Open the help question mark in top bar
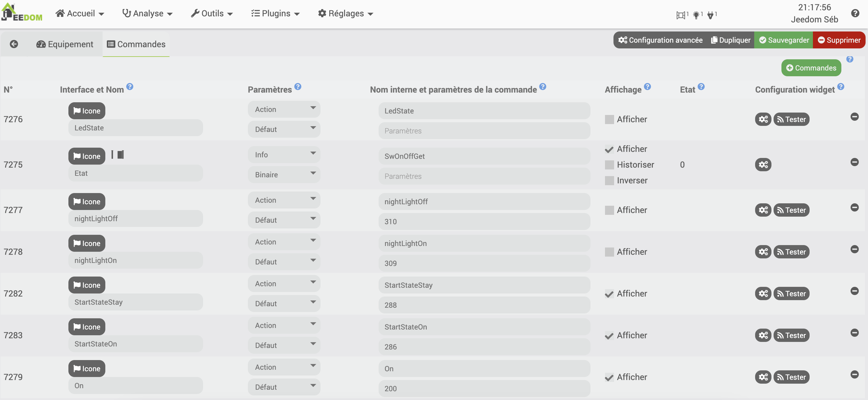 coord(855,14)
